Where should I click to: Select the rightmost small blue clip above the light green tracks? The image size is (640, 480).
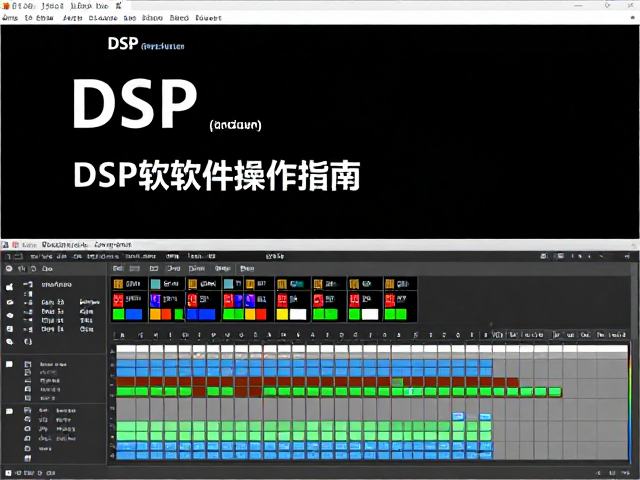(485, 416)
